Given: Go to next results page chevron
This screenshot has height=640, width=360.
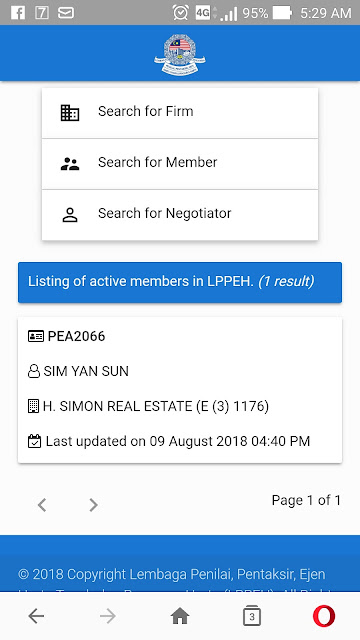Looking at the screenshot, I should pyautogui.click(x=93, y=505).
